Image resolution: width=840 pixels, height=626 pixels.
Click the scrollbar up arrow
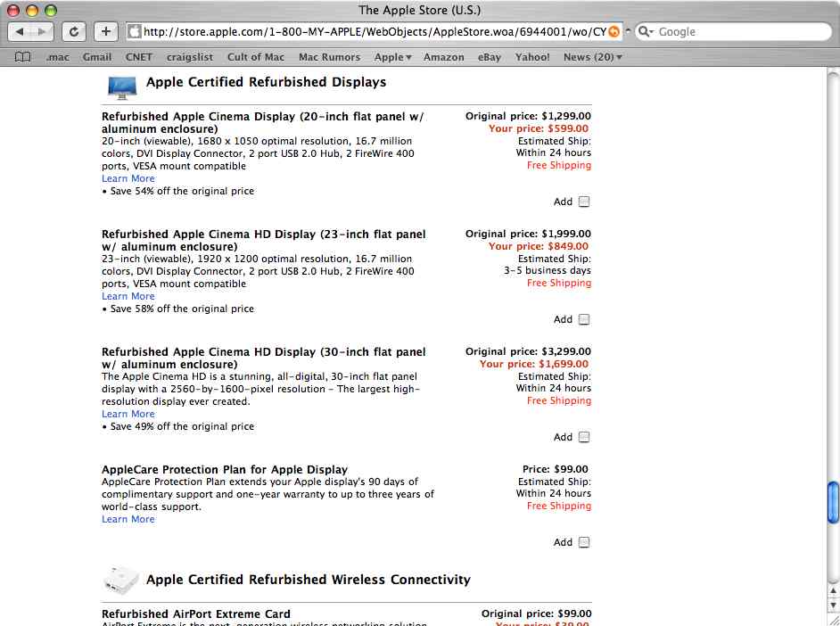click(833, 590)
